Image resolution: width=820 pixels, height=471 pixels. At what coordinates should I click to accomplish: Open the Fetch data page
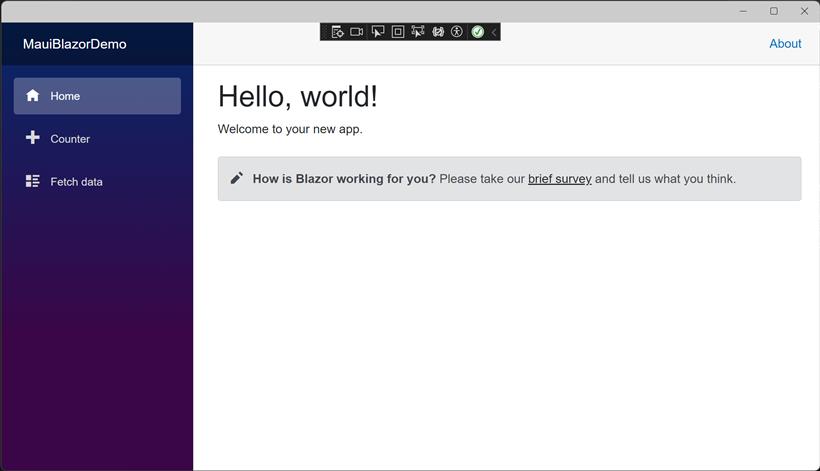click(97, 181)
